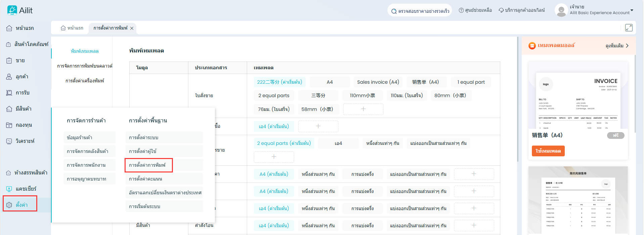Image resolution: width=644 pixels, height=235 pixels.
Task: Open the กองทุน funds sidebar icon
Action: tap(9, 125)
